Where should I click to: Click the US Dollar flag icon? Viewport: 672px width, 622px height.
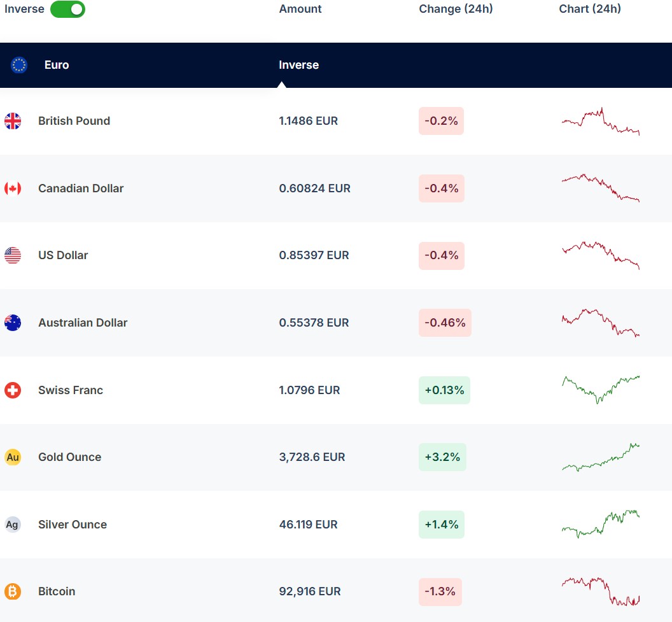pyautogui.click(x=13, y=255)
